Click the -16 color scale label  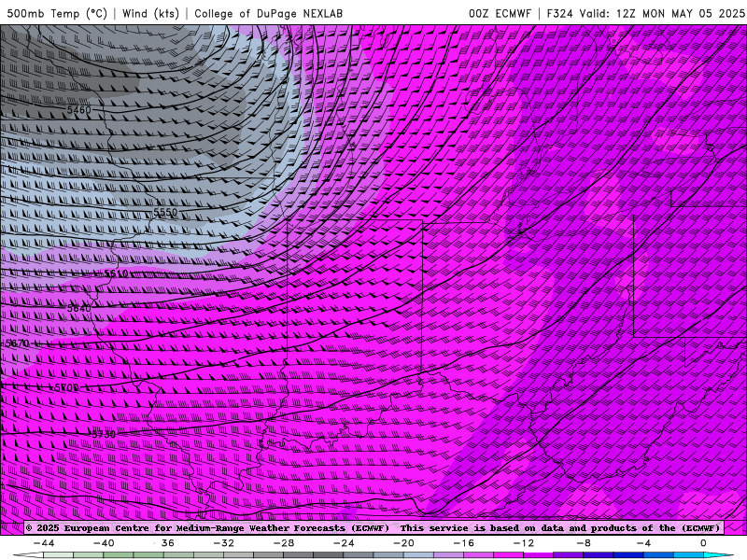(464, 543)
